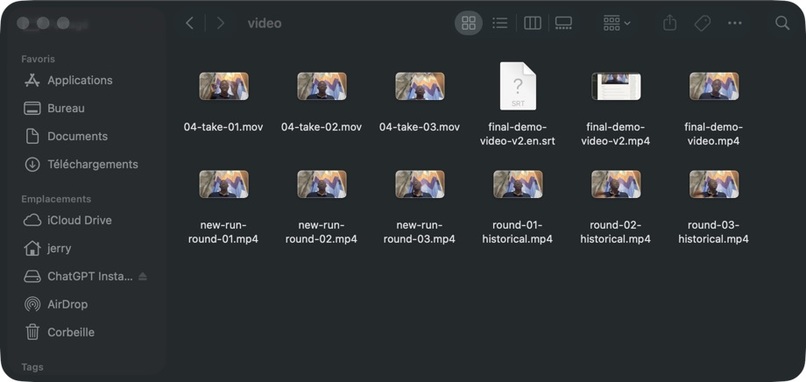The image size is (806, 382).
Task: Select the new-run-round-01.mp4 thumbnail
Action: coord(224,184)
